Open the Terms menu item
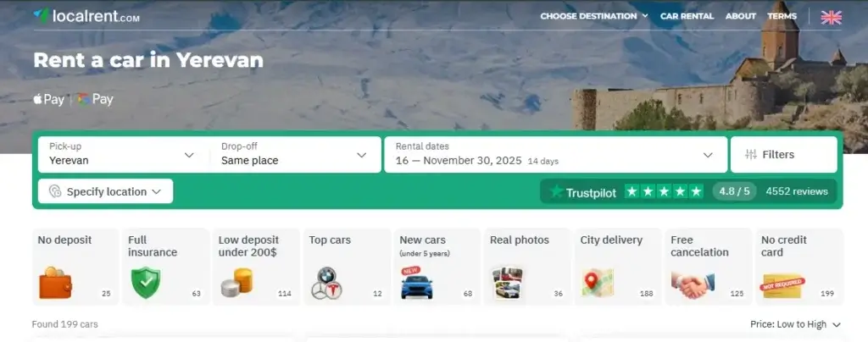Viewport: 868px width, 342px height. (782, 16)
